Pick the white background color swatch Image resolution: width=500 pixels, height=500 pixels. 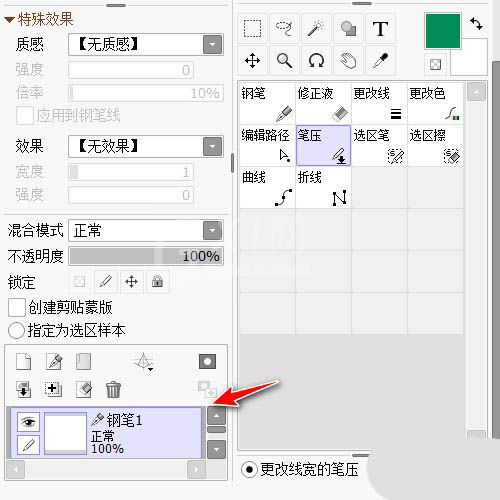click(x=474, y=62)
